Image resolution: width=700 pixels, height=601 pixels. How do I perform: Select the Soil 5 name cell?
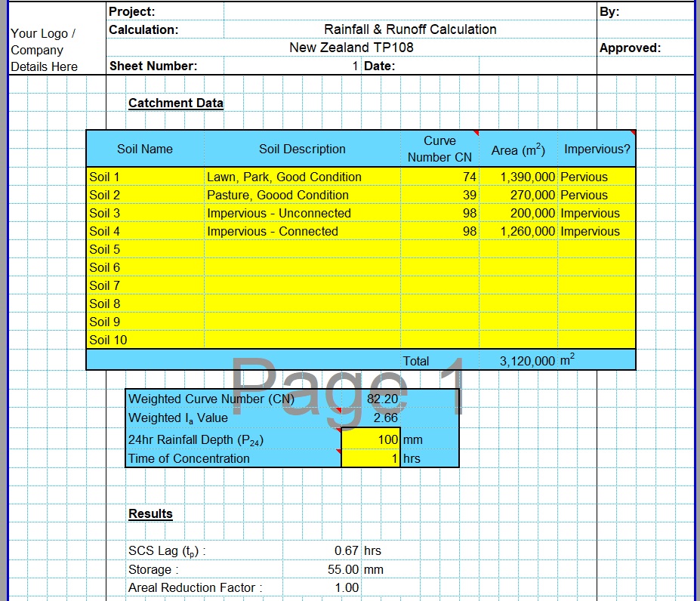145,249
